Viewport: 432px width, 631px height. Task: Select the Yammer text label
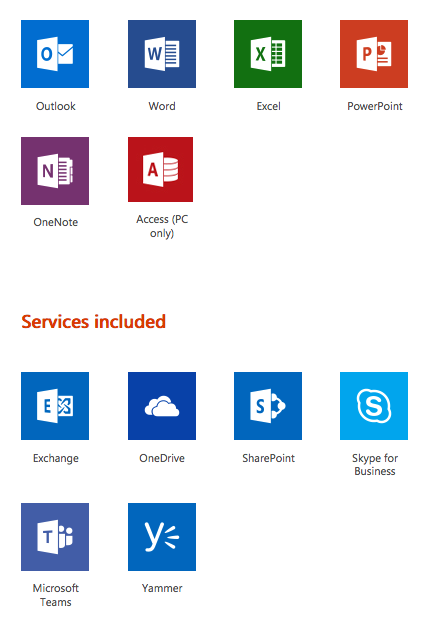pyautogui.click(x=162, y=588)
